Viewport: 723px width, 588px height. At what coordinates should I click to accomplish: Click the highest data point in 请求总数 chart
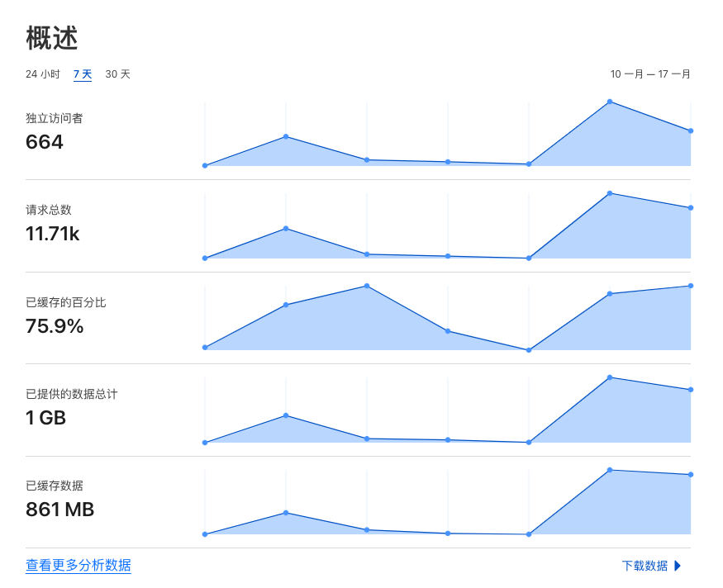[610, 193]
